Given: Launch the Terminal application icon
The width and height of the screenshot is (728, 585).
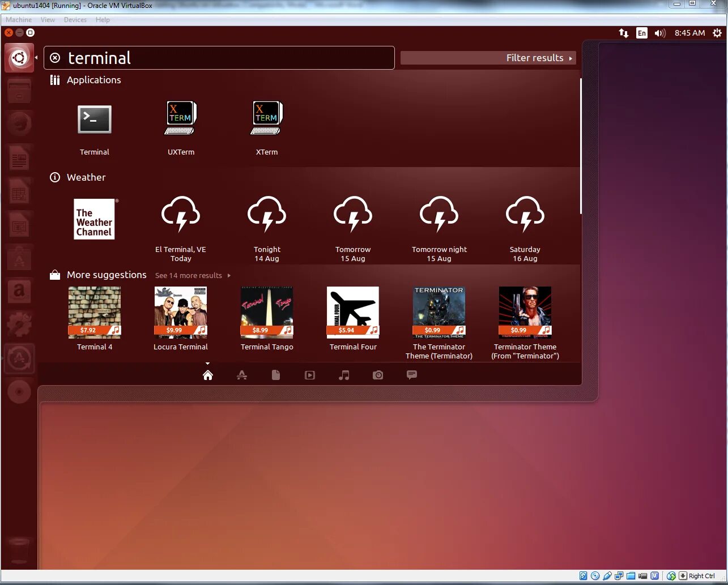Looking at the screenshot, I should pos(95,119).
